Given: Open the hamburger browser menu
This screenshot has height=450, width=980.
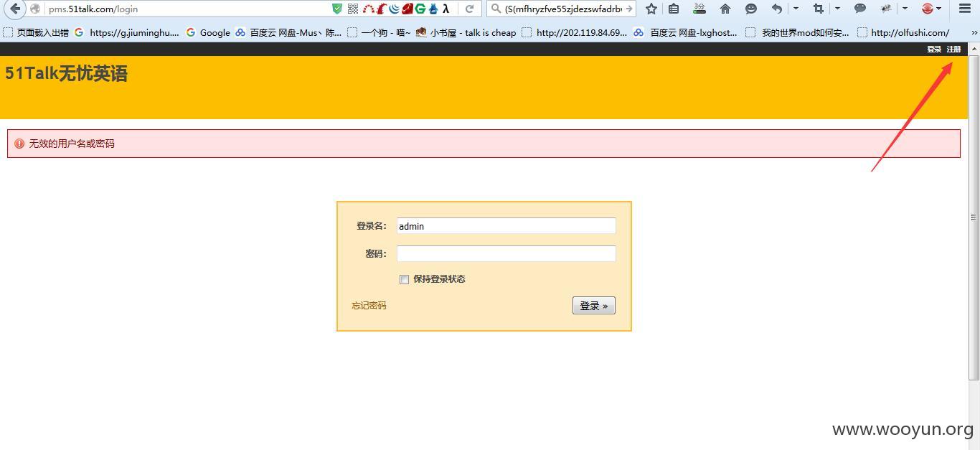Looking at the screenshot, I should (965, 9).
